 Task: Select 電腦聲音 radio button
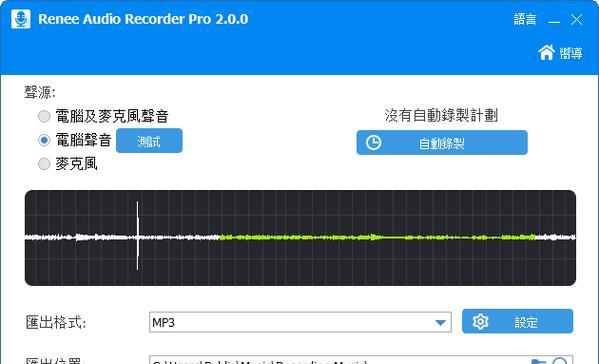(44, 140)
